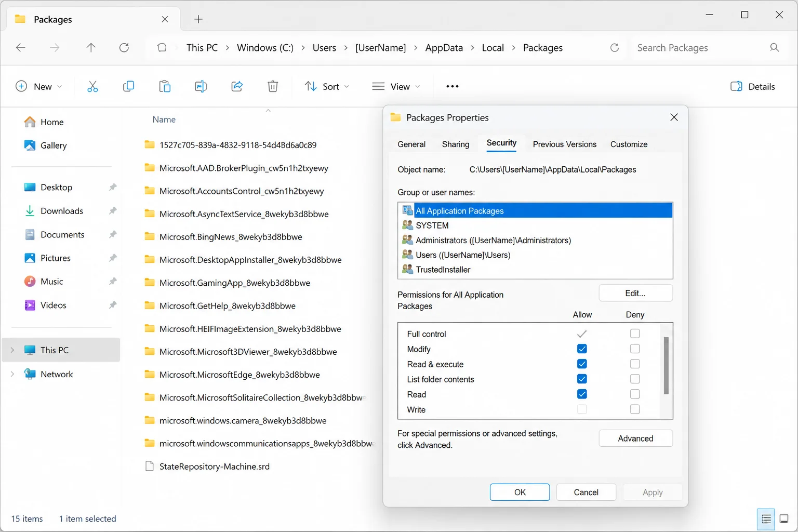Click Cancel in Packages Properties
The width and height of the screenshot is (798, 532).
586,493
